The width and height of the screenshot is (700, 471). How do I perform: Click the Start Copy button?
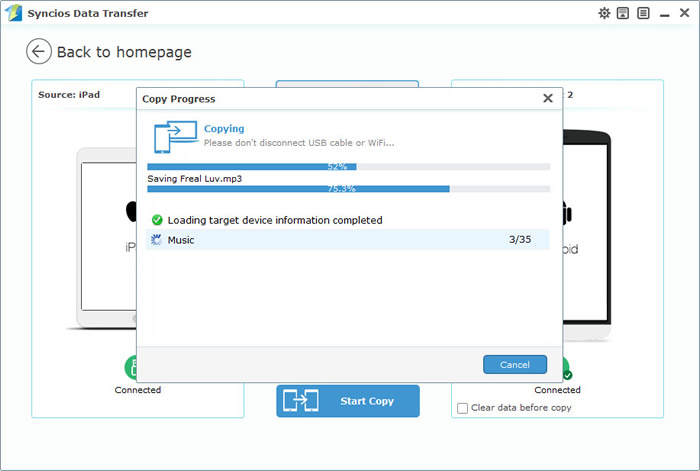point(348,401)
